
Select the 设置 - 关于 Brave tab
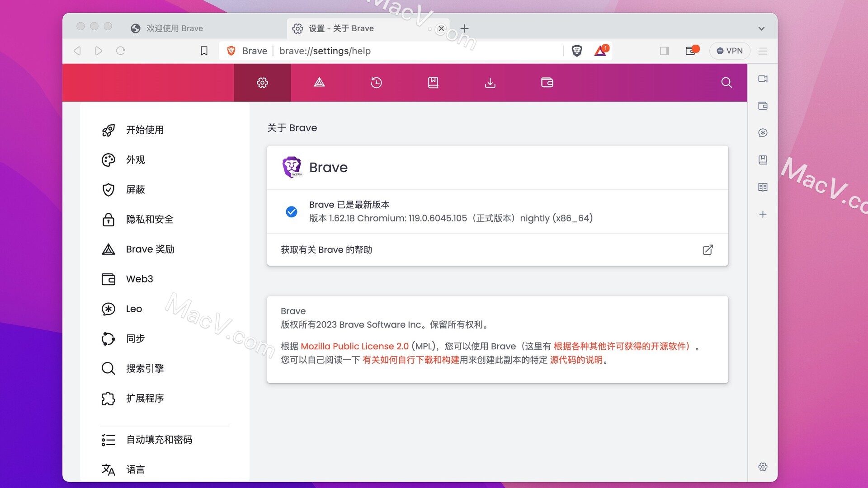[x=362, y=28]
